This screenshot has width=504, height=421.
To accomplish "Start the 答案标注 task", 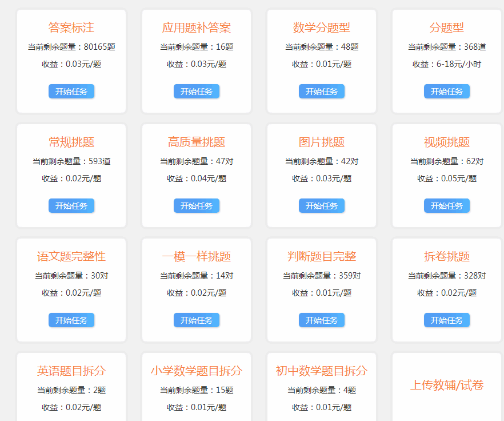I will (x=71, y=92).
